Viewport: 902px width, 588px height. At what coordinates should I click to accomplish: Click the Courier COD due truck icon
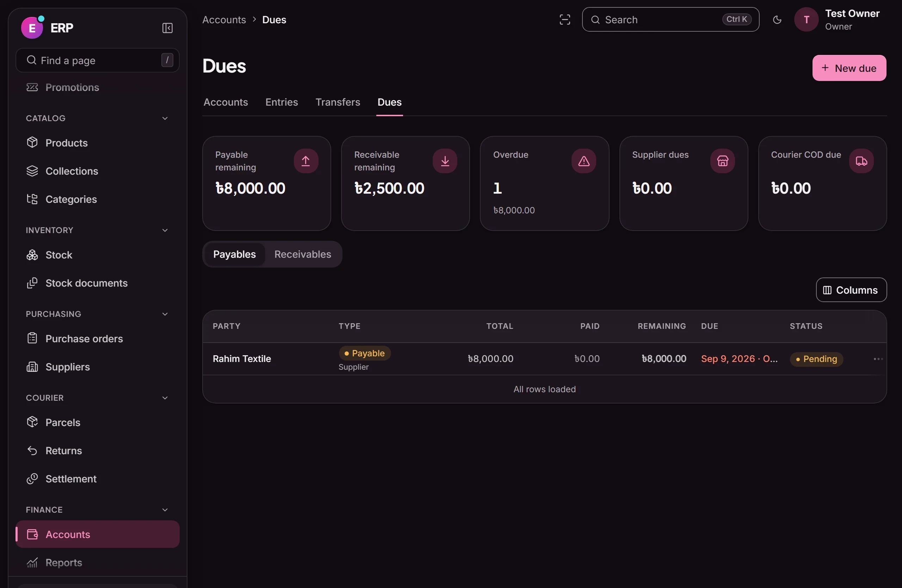coord(861,161)
